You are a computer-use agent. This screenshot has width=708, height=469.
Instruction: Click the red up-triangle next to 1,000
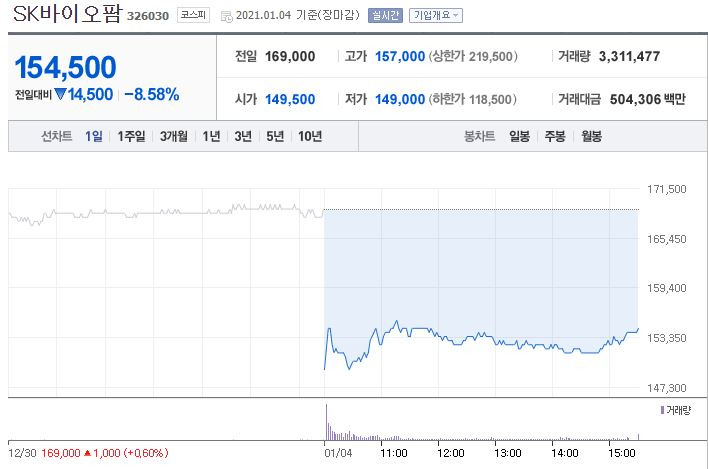tap(88, 453)
